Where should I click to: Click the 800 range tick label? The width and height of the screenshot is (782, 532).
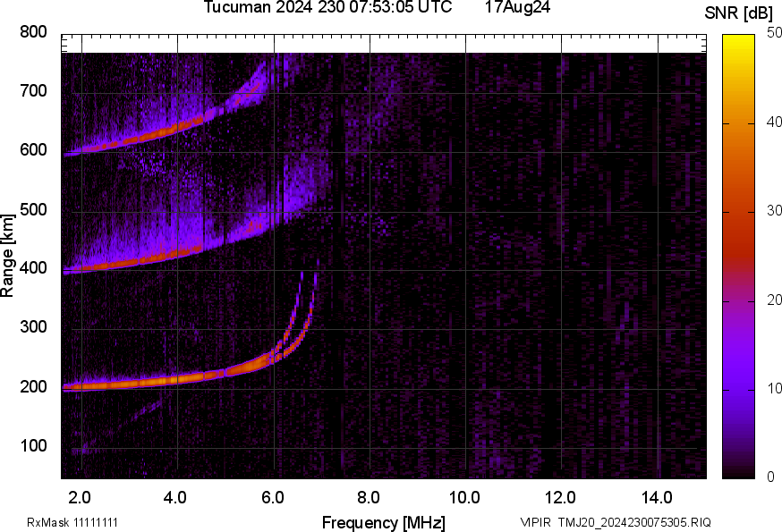(x=33, y=32)
